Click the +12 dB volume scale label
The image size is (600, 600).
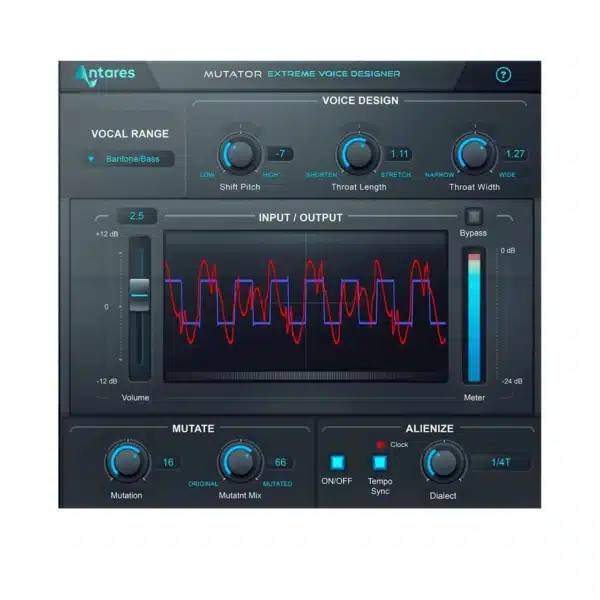tap(107, 234)
